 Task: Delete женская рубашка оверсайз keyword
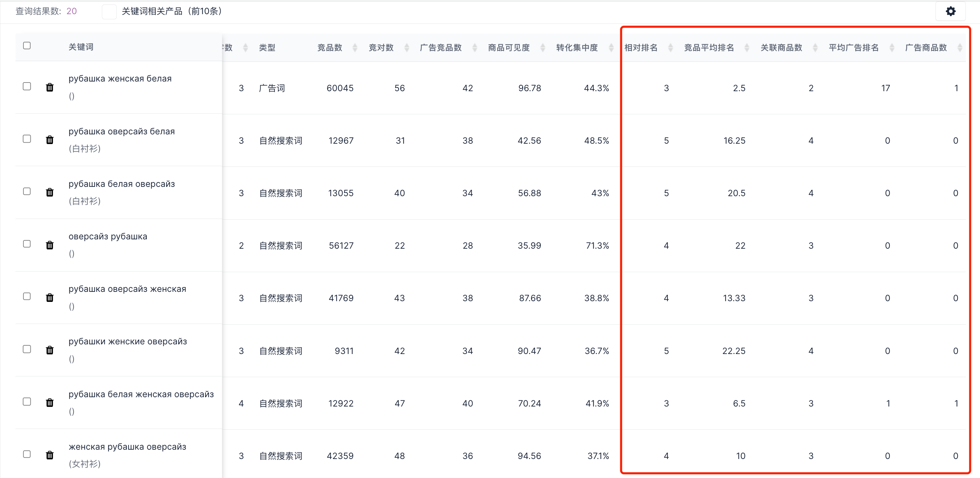coord(50,455)
